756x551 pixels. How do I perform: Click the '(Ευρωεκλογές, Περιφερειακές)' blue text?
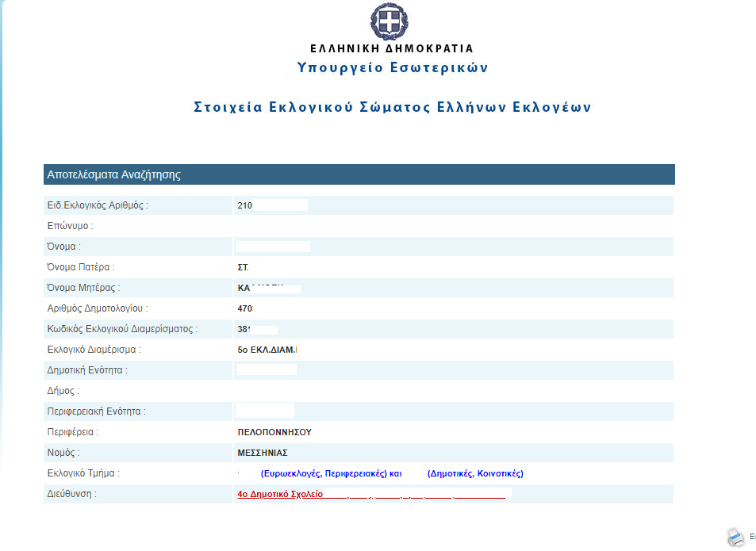pyautogui.click(x=324, y=474)
